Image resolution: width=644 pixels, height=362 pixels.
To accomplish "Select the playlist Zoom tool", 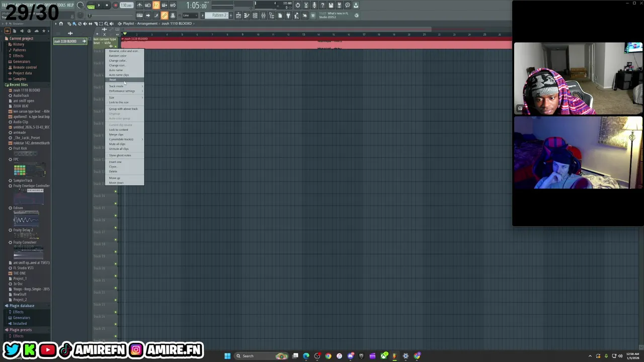I will (x=106, y=24).
